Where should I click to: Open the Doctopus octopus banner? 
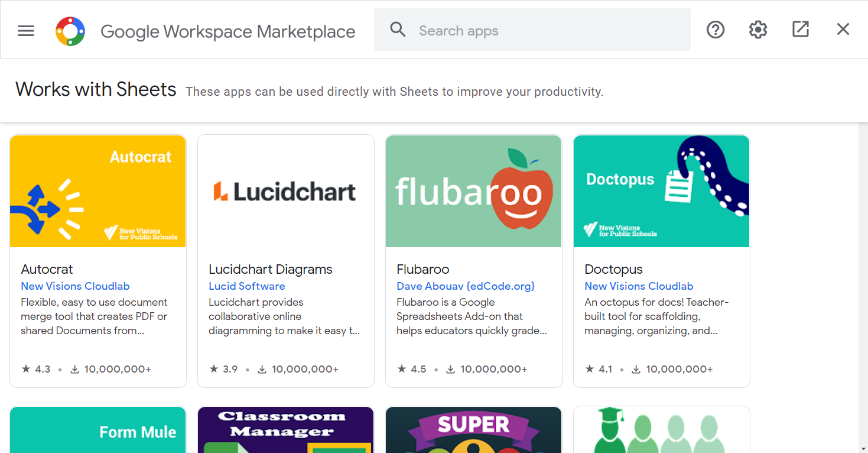pos(662,191)
